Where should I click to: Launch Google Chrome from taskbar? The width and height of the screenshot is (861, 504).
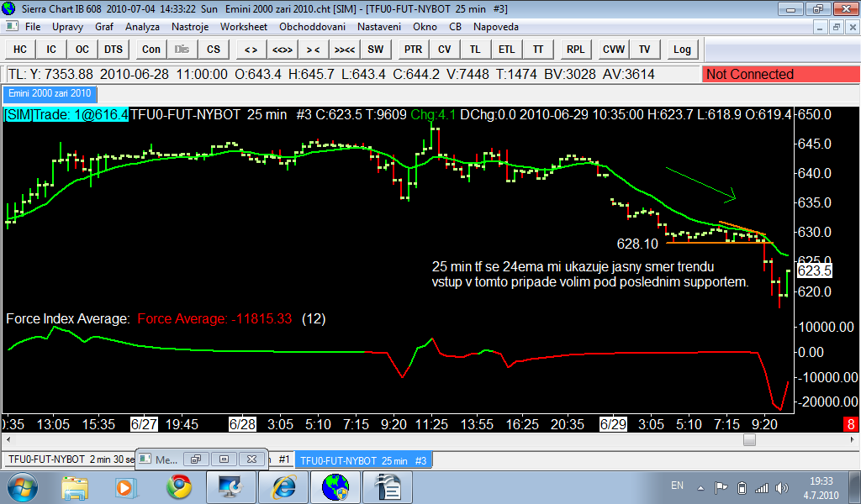(178, 487)
